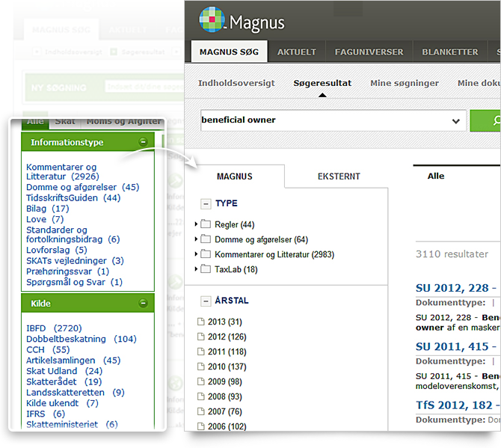Click Standarder og fortolkningsbidrag (6) link
This screenshot has height=448, width=501.
tap(73, 235)
